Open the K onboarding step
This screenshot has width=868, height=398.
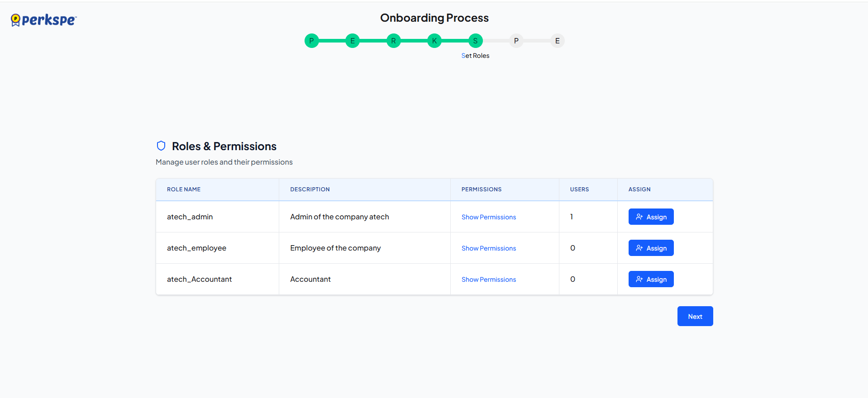coord(434,41)
